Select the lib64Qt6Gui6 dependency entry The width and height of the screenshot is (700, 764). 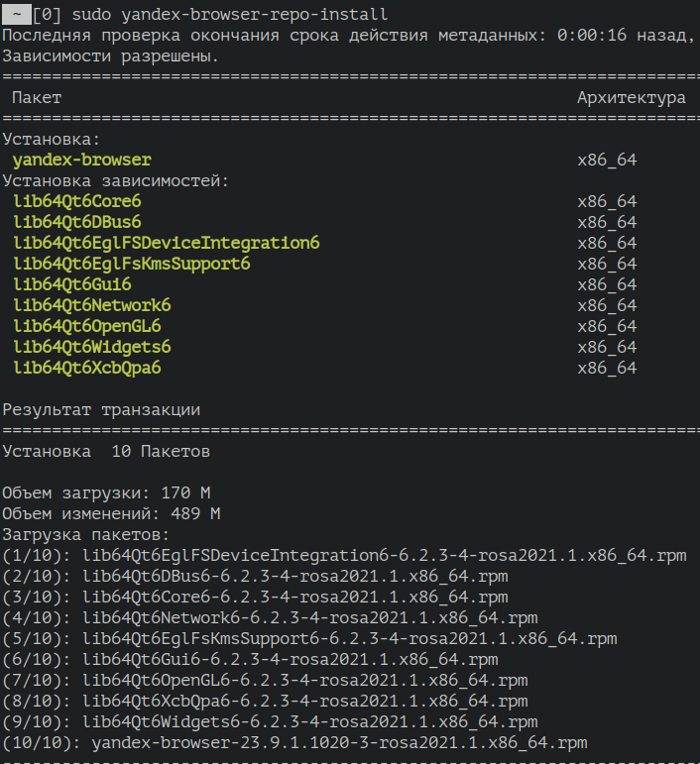tap(72, 284)
